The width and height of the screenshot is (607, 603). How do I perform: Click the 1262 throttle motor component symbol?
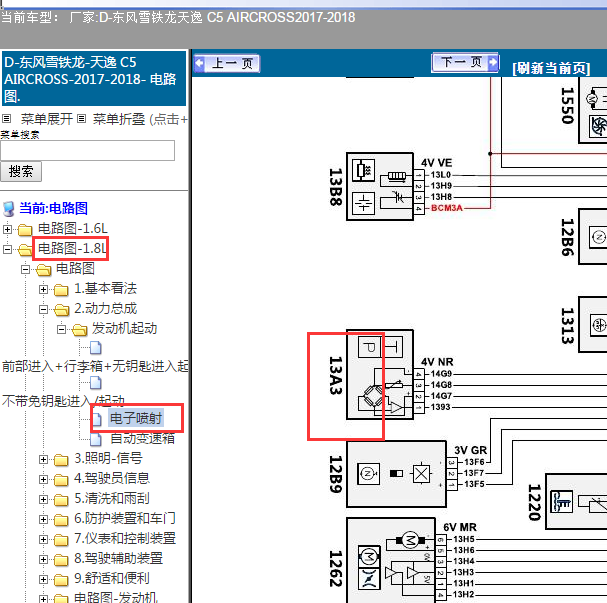click(391, 560)
